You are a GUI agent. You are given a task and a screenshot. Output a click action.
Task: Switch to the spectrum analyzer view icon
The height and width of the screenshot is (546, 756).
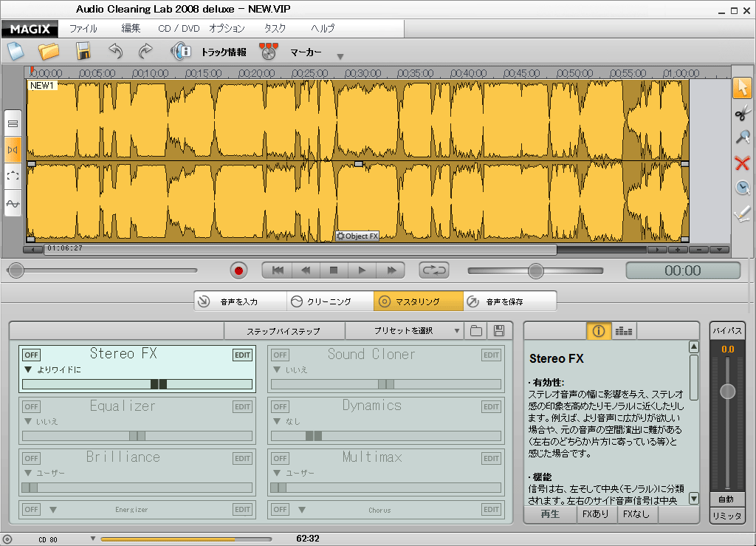point(624,331)
